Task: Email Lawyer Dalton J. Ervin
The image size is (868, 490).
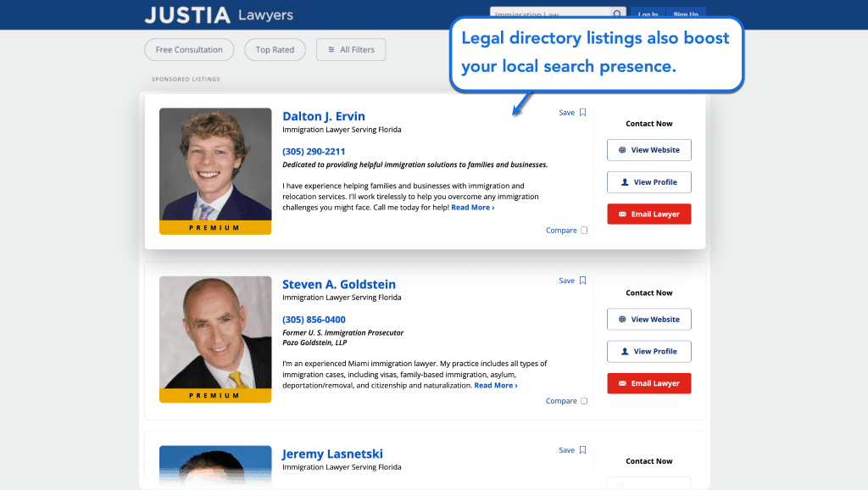Action: coord(648,214)
